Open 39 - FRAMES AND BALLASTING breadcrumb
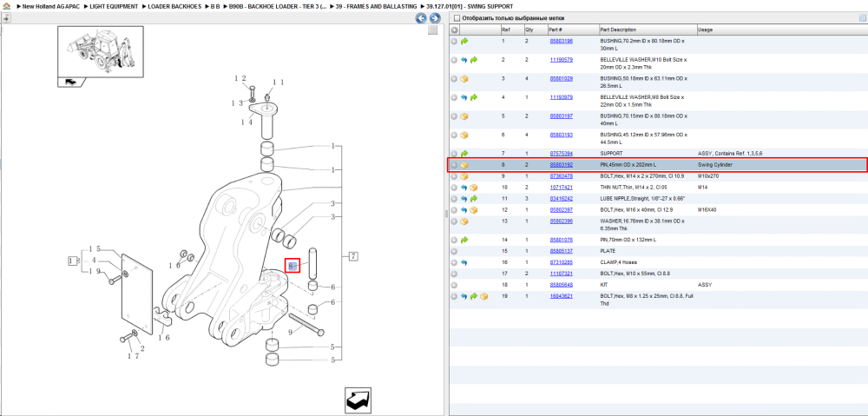Image resolution: width=868 pixels, height=416 pixels. tap(377, 7)
